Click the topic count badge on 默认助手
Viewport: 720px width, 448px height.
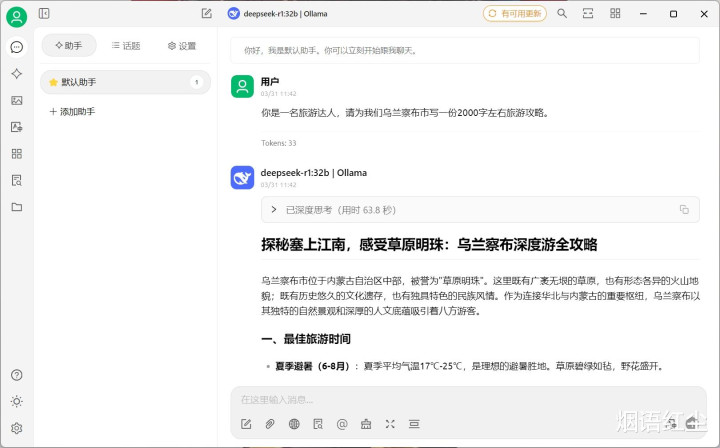click(x=197, y=82)
